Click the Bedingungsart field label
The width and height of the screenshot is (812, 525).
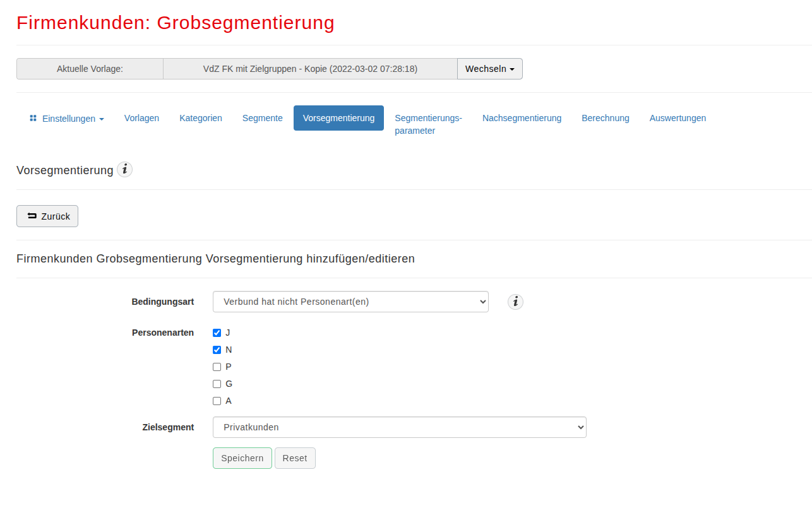163,302
